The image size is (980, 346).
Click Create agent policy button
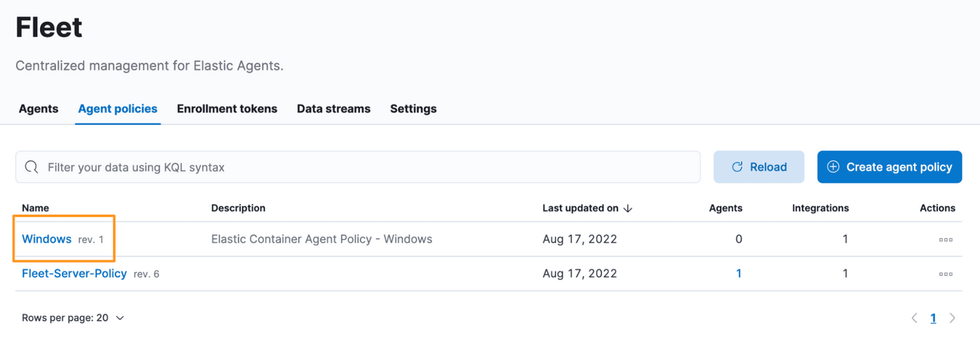[x=889, y=167]
